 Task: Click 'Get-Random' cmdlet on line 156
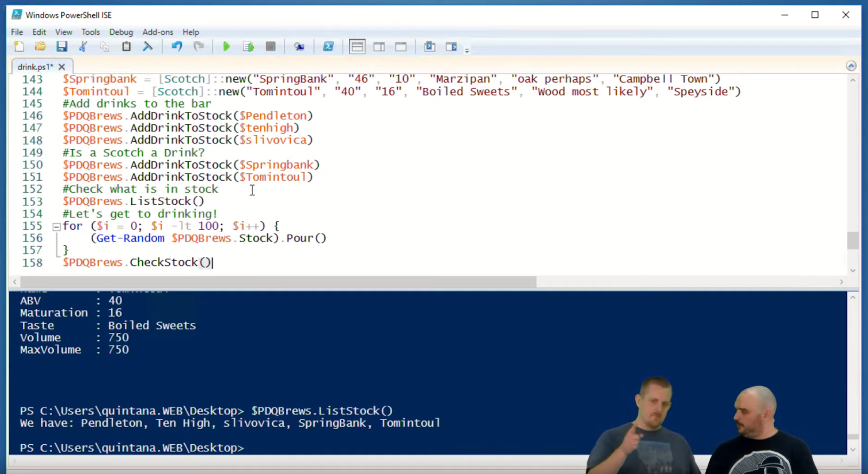[x=130, y=238]
